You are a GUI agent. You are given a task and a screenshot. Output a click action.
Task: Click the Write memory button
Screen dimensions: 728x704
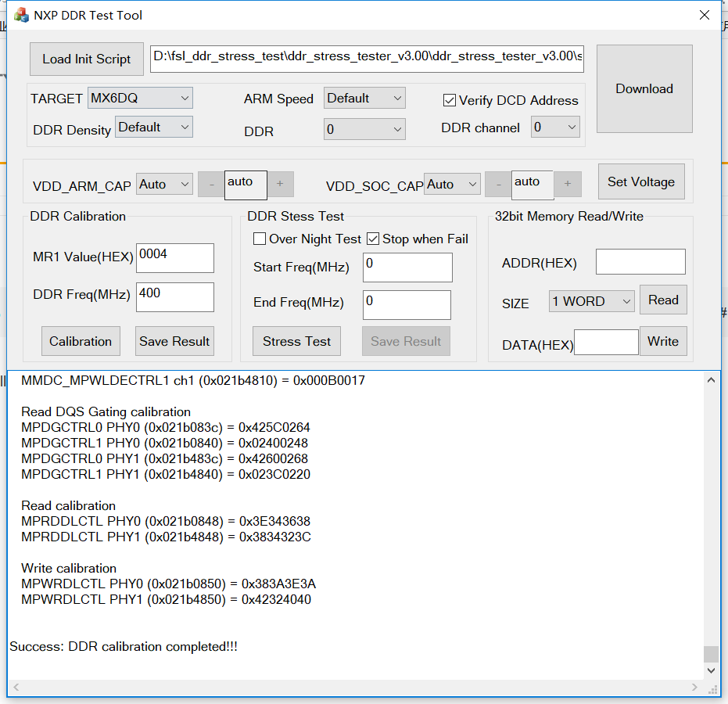(663, 341)
